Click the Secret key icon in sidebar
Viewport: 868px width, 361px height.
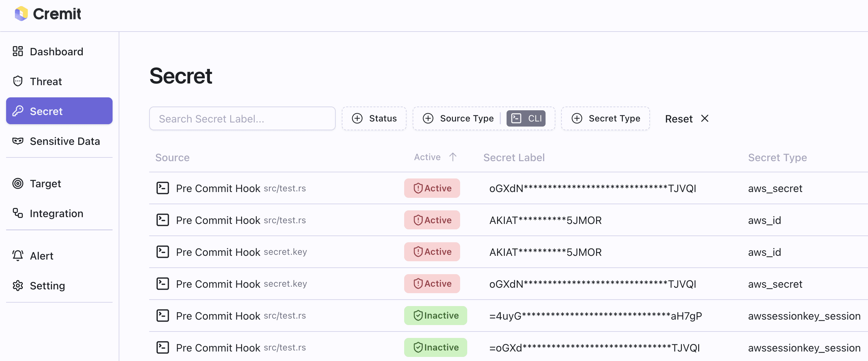tap(18, 111)
